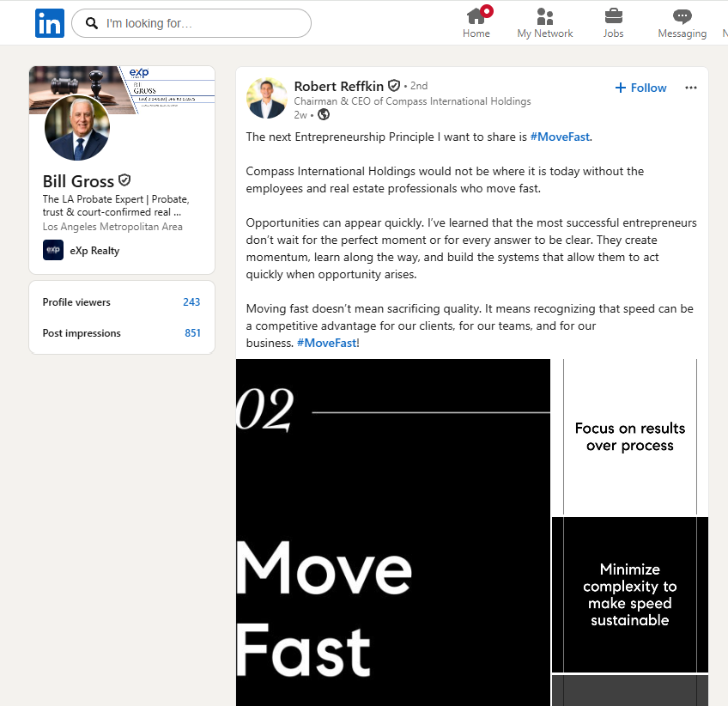Click "Los Angeles Metropolitan Area" text
This screenshot has height=706, width=728.
pos(112,227)
